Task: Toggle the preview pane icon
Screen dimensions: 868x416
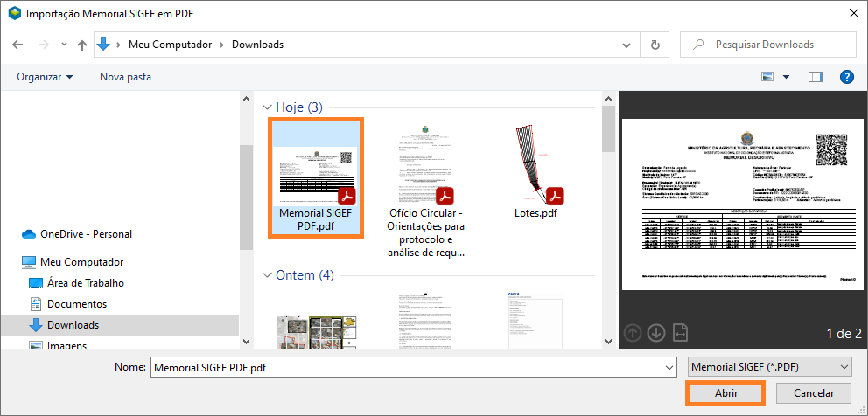Action: 815,77
